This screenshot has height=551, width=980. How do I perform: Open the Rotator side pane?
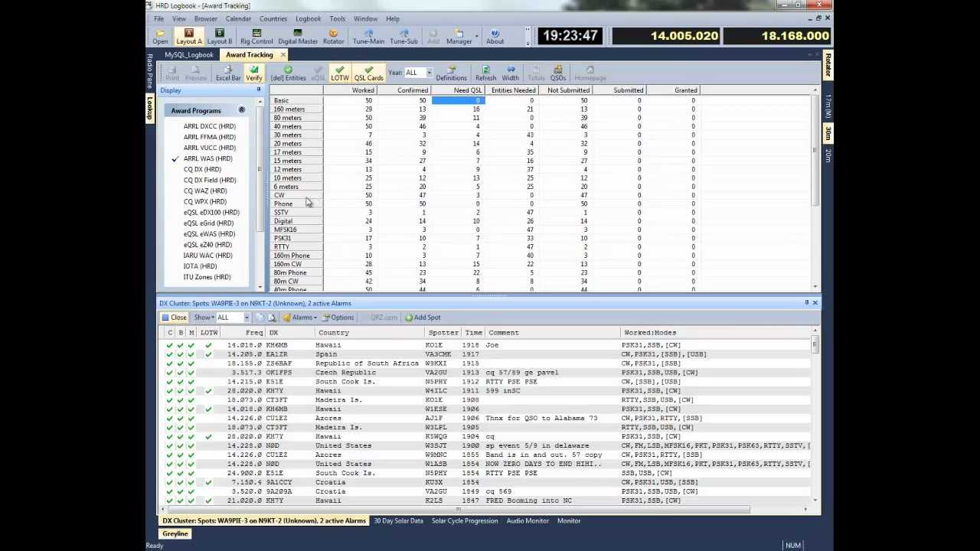(828, 65)
